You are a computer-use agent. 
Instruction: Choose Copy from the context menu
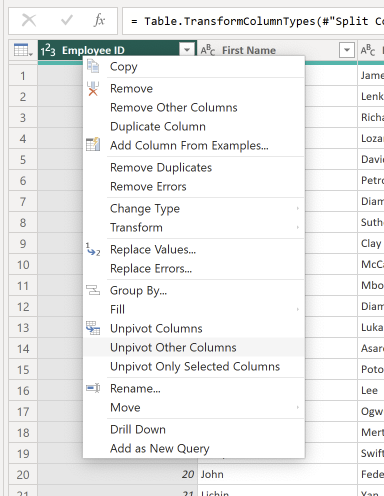click(x=194, y=66)
